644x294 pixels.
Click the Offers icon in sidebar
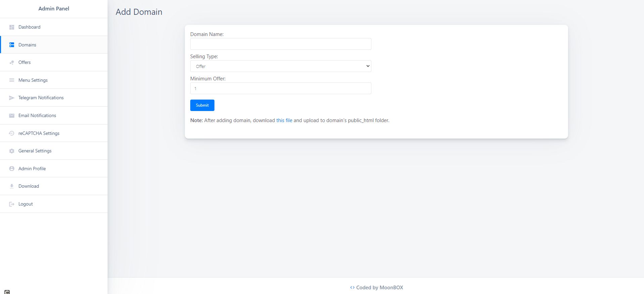[12, 63]
